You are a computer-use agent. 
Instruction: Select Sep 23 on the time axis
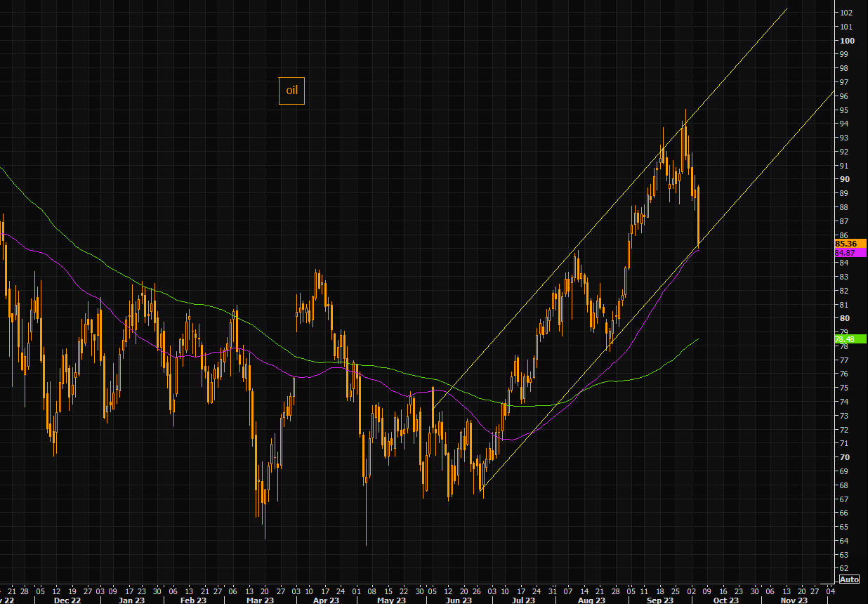pyautogui.click(x=660, y=600)
